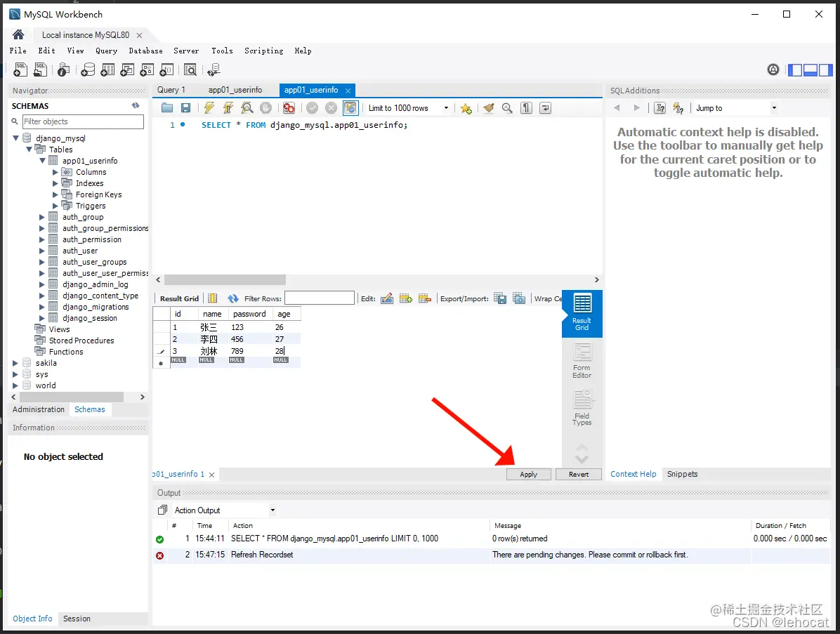Click Filter objects search field
This screenshot has width=840, height=634.
coord(82,121)
